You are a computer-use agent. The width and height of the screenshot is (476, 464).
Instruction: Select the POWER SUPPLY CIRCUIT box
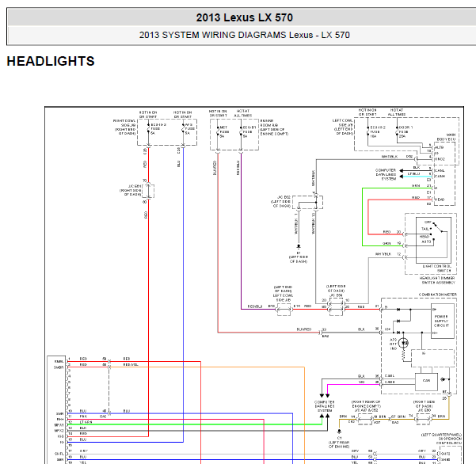(x=443, y=321)
